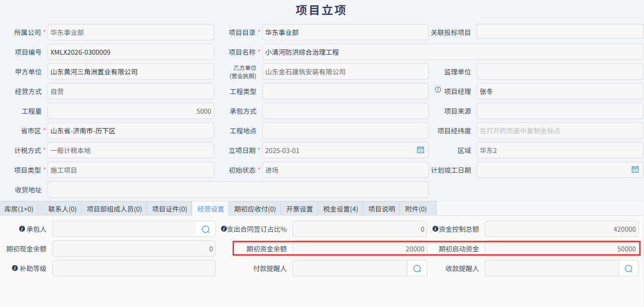This screenshot has width=644, height=307.
Task: Click the 项目名称 field 小清河防洪综合治理工程
Action: coord(453,52)
